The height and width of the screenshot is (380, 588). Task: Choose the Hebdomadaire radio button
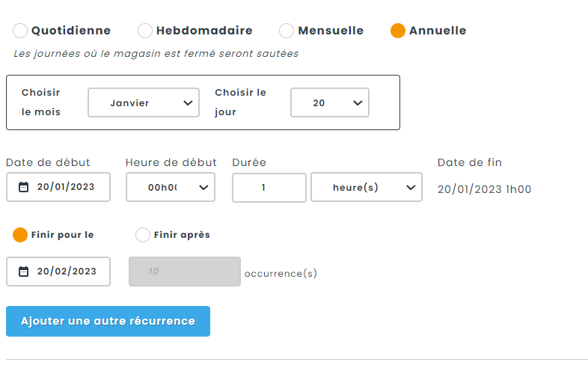click(x=145, y=31)
